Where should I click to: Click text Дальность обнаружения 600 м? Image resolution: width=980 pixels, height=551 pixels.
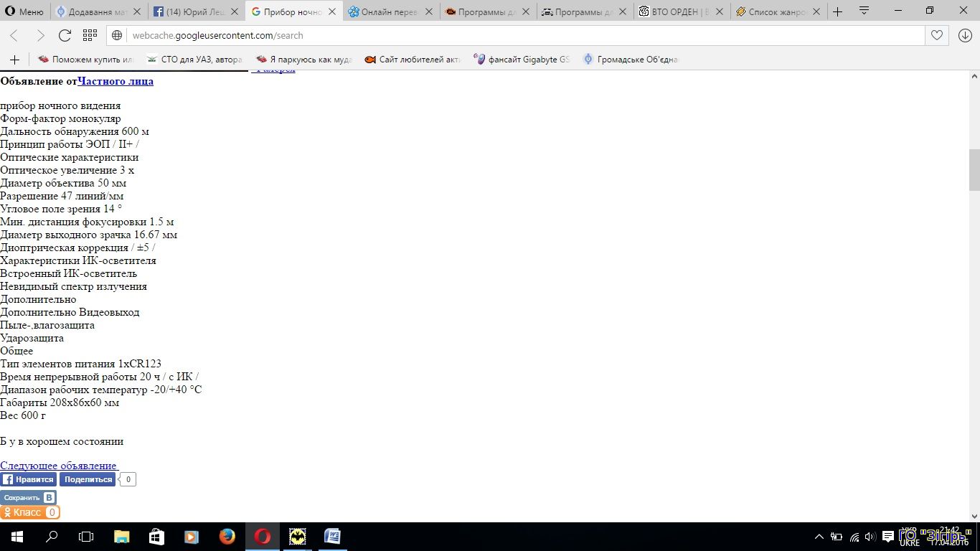75,131
